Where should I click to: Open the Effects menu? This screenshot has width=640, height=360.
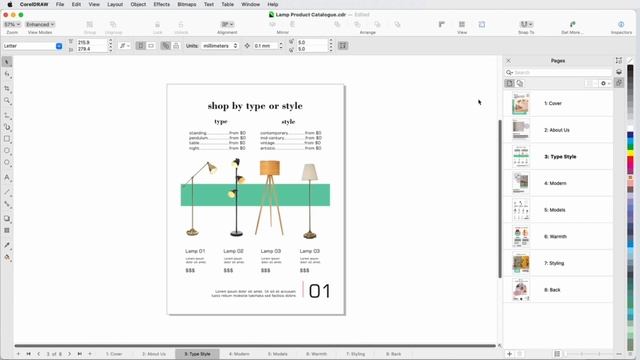(x=162, y=4)
